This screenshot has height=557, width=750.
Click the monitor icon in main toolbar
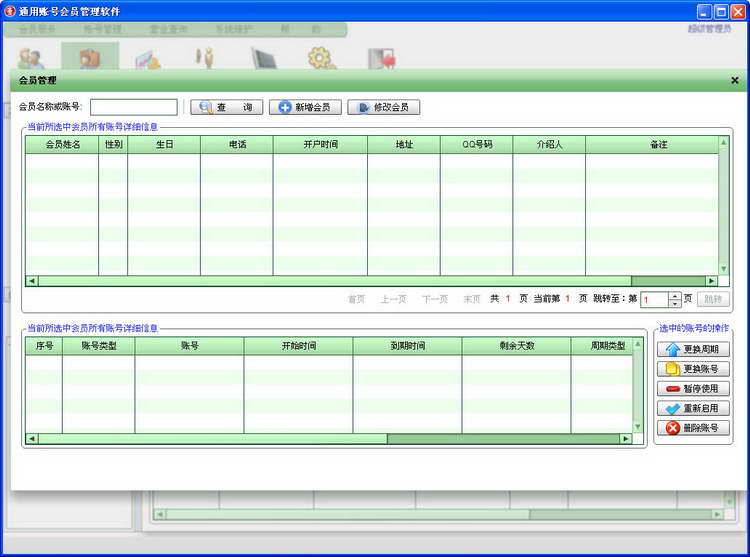click(x=264, y=58)
